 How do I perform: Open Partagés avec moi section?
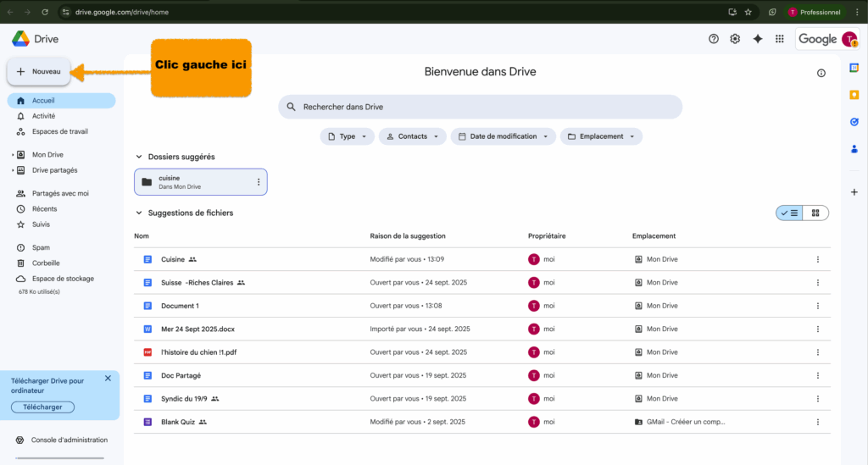pyautogui.click(x=59, y=193)
